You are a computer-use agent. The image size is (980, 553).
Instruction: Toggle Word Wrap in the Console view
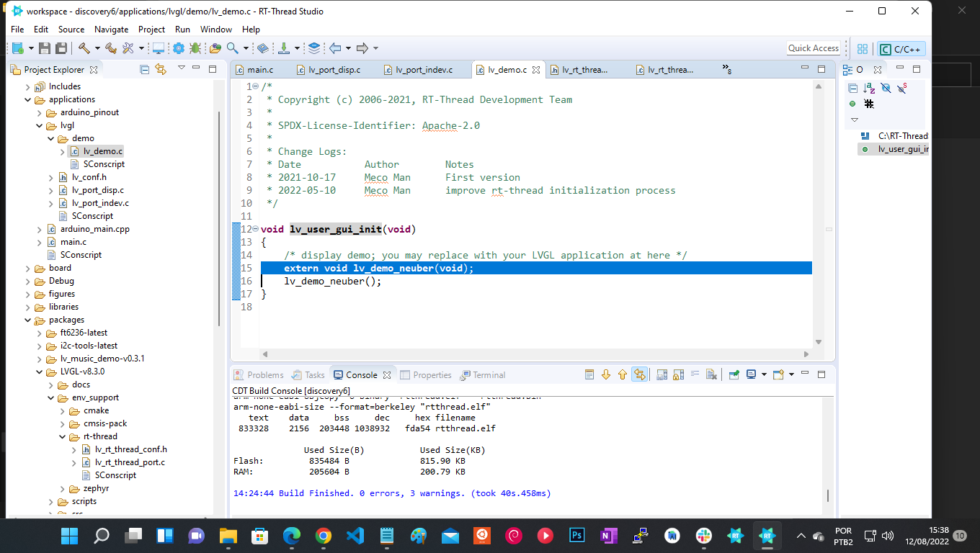pyautogui.click(x=693, y=374)
